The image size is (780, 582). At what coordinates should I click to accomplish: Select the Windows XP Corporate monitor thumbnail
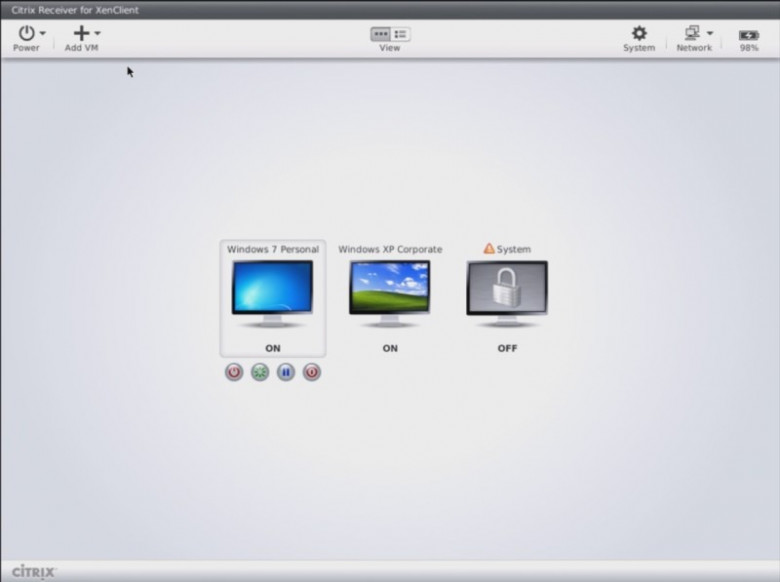click(x=390, y=293)
